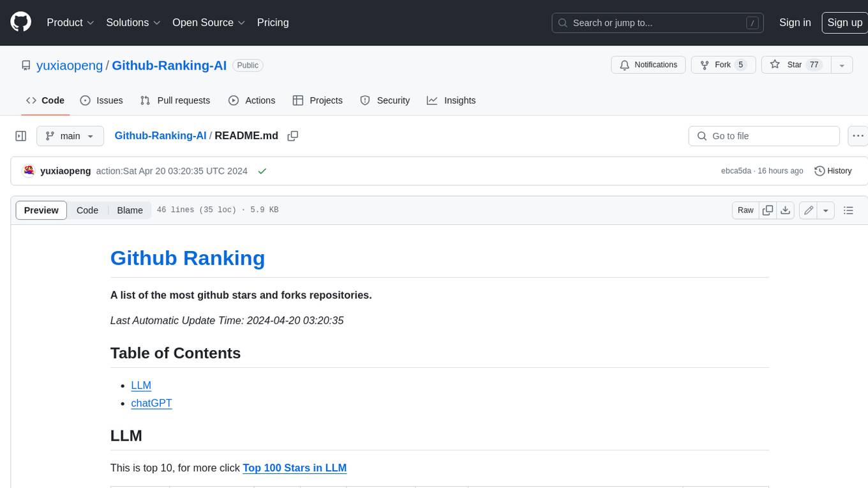Open the Actions tab
The width and height of the screenshot is (868, 488).
(x=252, y=100)
